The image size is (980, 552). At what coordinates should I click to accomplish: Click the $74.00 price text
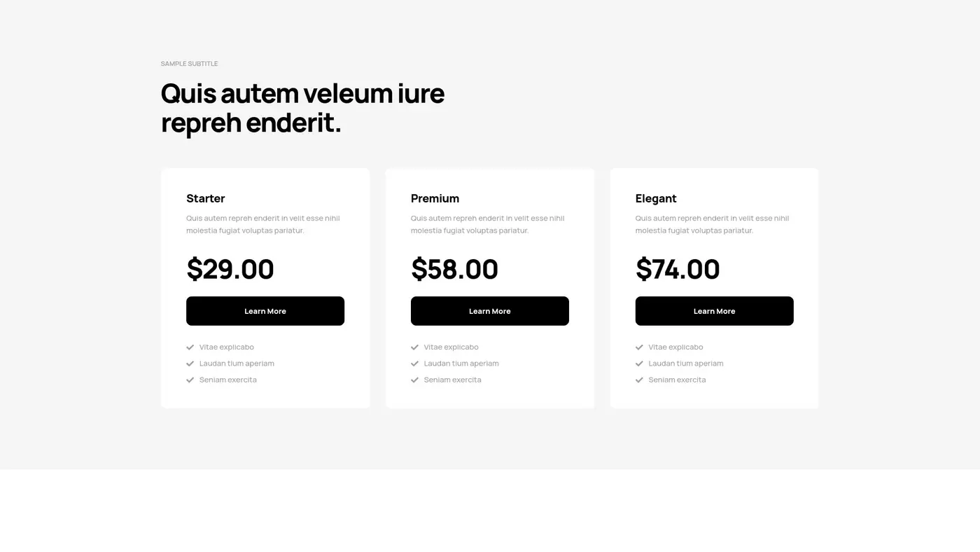coord(677,269)
